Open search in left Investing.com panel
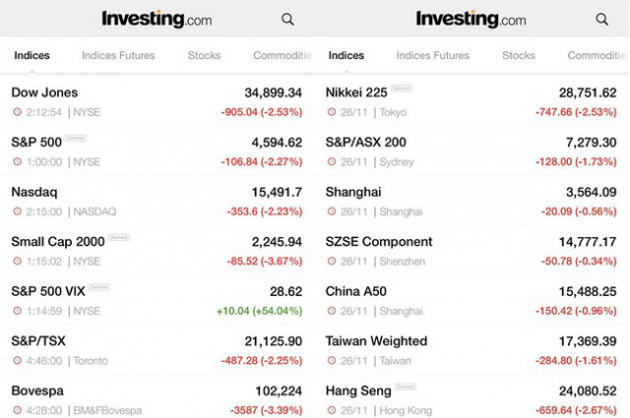 click(287, 19)
